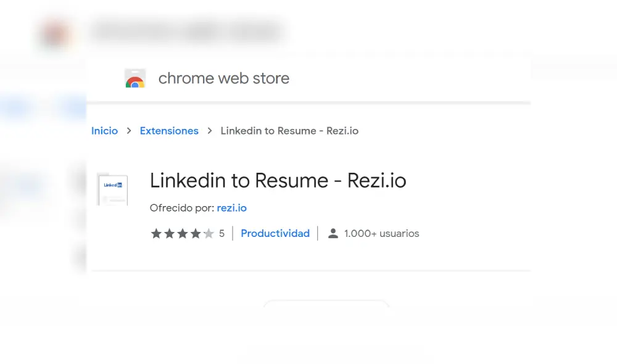Screen dimensions: 617x364
Task: Open the Productividad category link
Action: pos(275,233)
